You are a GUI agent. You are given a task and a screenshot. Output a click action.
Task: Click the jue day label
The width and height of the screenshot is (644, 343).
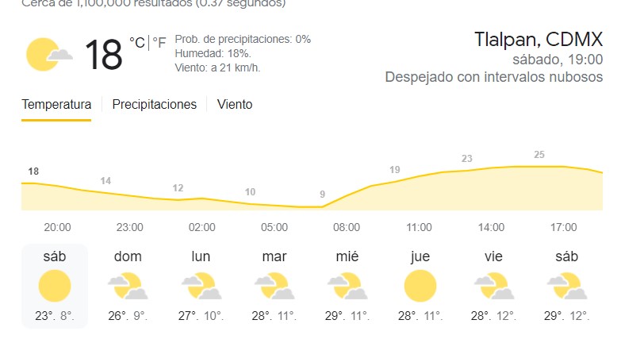point(420,256)
